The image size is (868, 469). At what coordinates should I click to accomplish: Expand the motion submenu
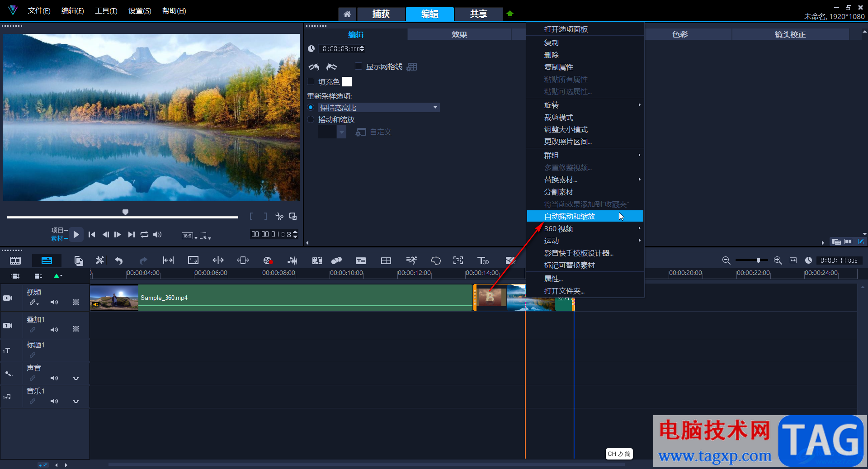[x=585, y=241]
